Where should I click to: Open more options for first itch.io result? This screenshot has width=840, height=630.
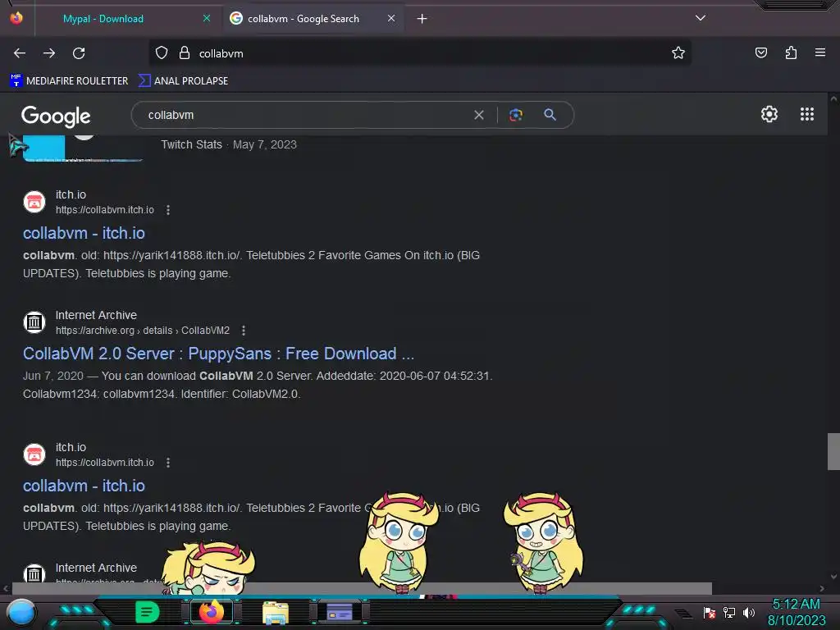[168, 210]
